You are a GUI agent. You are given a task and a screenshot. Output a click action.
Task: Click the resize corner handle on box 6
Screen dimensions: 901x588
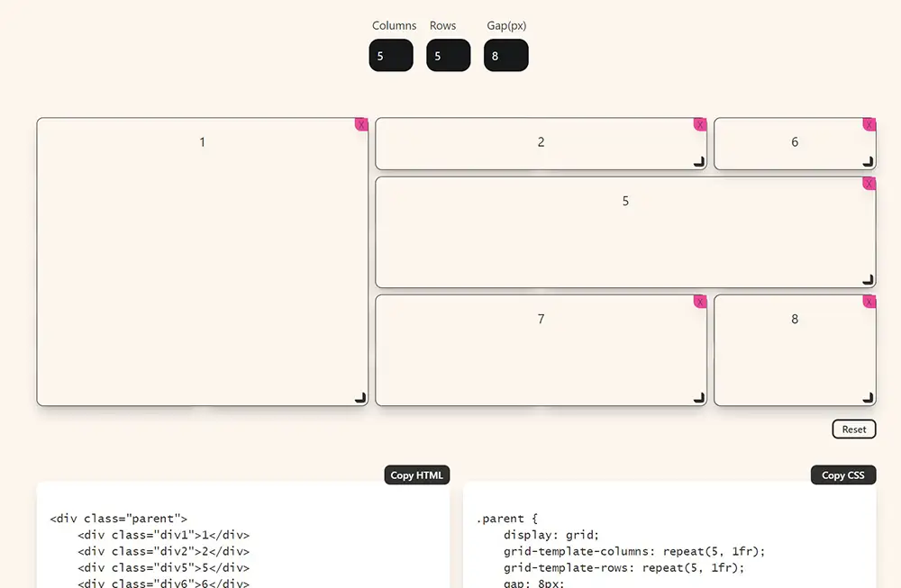[x=869, y=161]
